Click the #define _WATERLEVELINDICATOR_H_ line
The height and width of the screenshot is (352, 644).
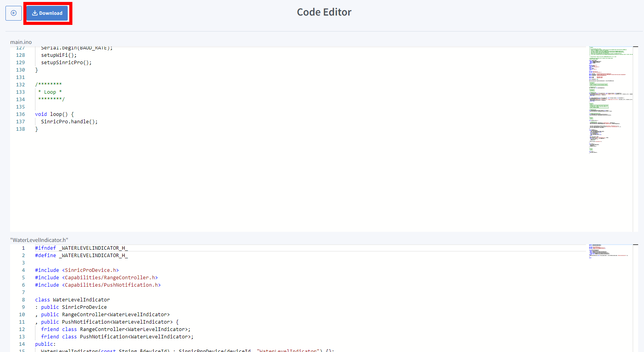click(81, 256)
